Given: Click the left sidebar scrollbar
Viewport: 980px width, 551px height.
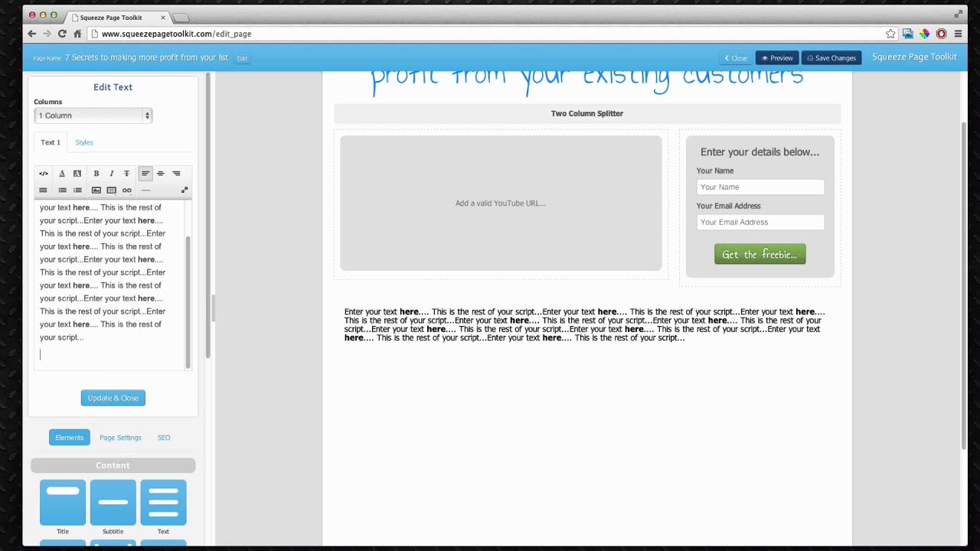Looking at the screenshot, I should 207,214.
